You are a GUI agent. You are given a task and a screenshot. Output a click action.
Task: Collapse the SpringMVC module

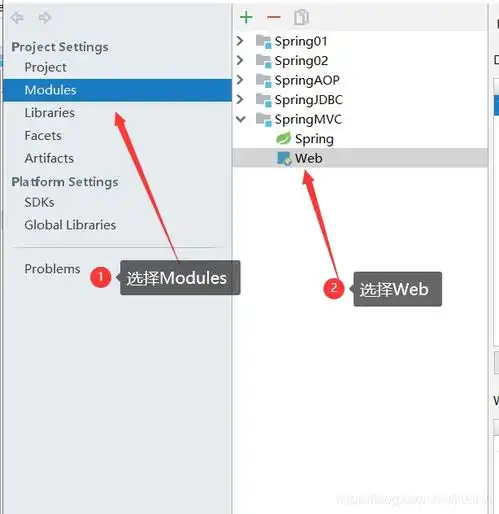point(240,119)
